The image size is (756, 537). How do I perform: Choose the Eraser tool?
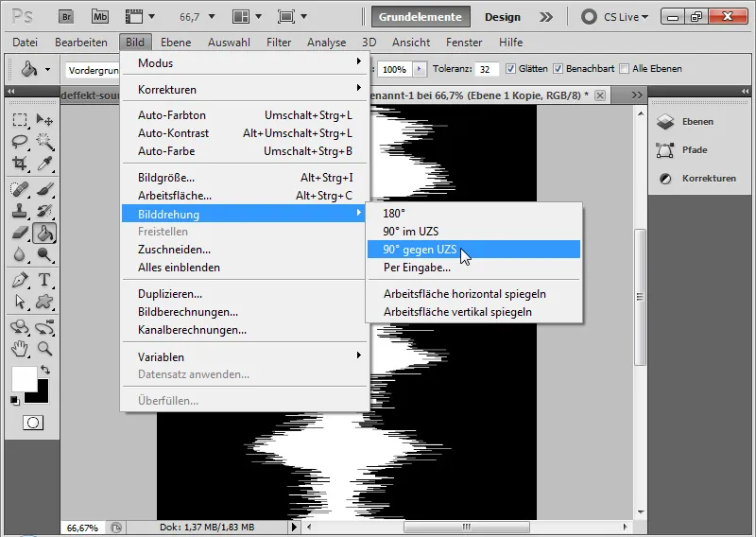click(x=20, y=233)
